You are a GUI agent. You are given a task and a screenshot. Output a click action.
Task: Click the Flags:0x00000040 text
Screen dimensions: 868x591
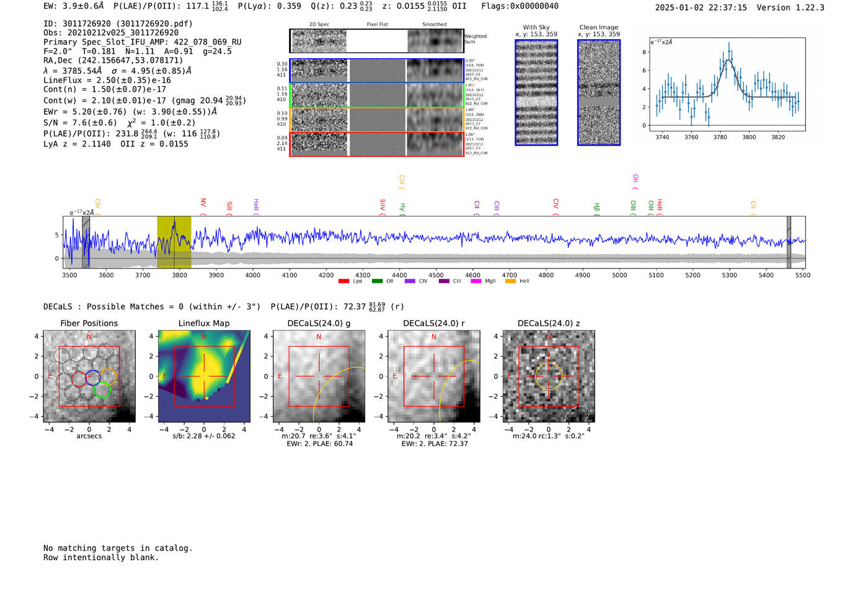pyautogui.click(x=520, y=6)
